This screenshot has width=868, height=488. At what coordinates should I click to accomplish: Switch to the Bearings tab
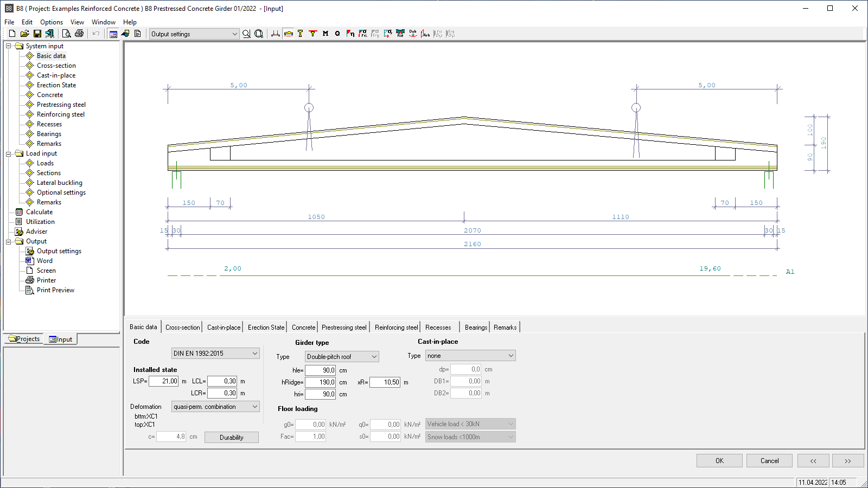(x=476, y=328)
